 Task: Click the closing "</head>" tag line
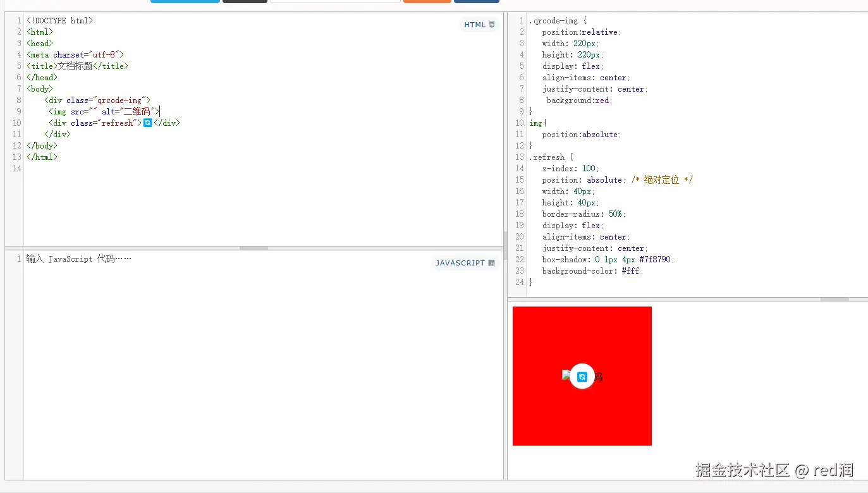tap(42, 77)
